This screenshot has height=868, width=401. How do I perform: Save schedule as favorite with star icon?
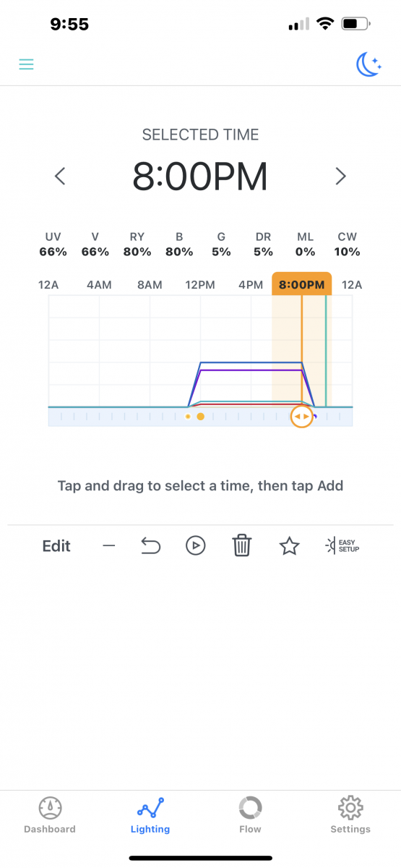coord(289,545)
